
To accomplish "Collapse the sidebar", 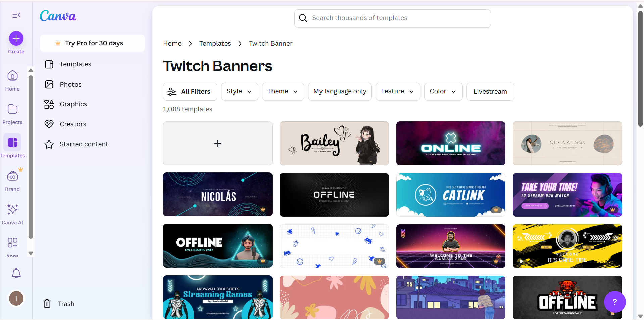I will [16, 15].
